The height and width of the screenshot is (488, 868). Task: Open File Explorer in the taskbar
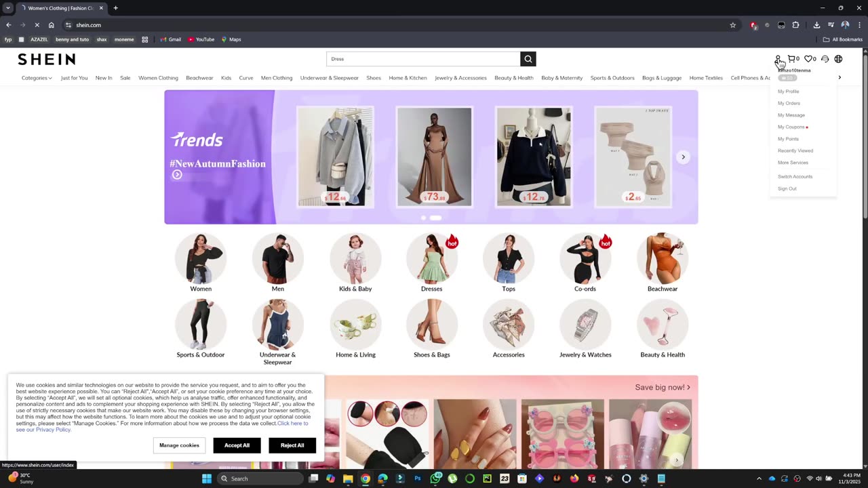tap(348, 479)
